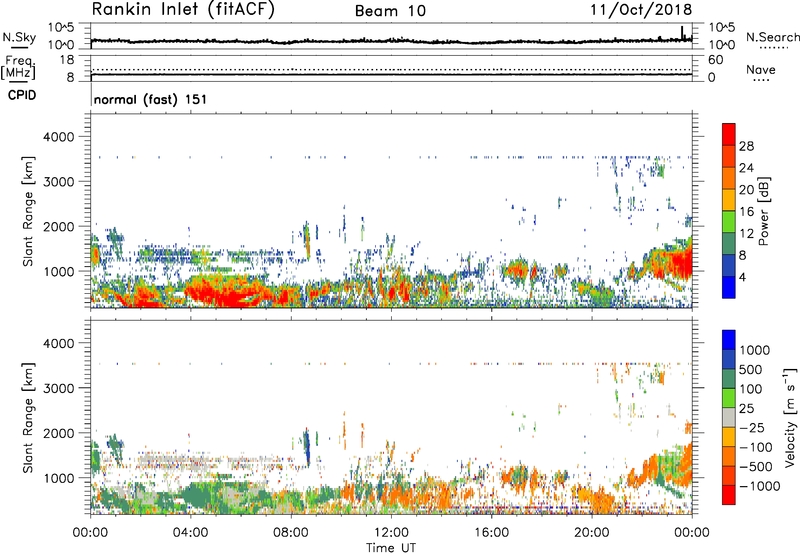The image size is (800, 554).
Task: Click the 'Rankin Inlet (fitACF)' plot title
Action: pyautogui.click(x=183, y=9)
